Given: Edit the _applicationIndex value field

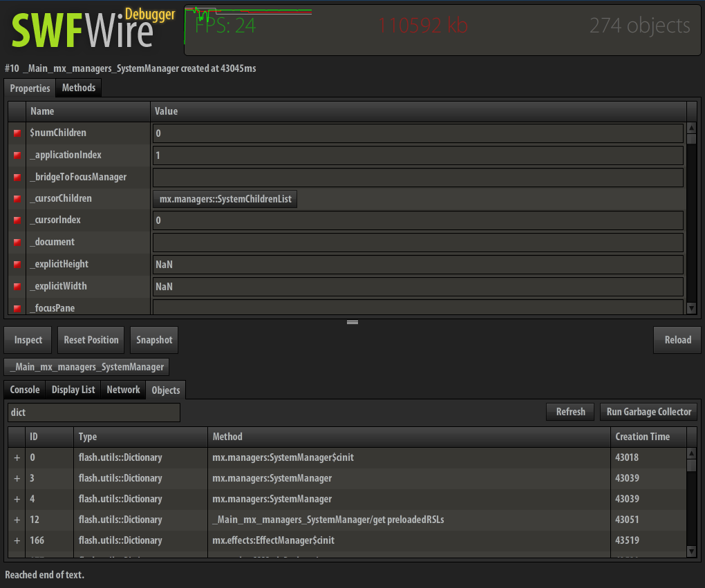Looking at the screenshot, I should [418, 155].
